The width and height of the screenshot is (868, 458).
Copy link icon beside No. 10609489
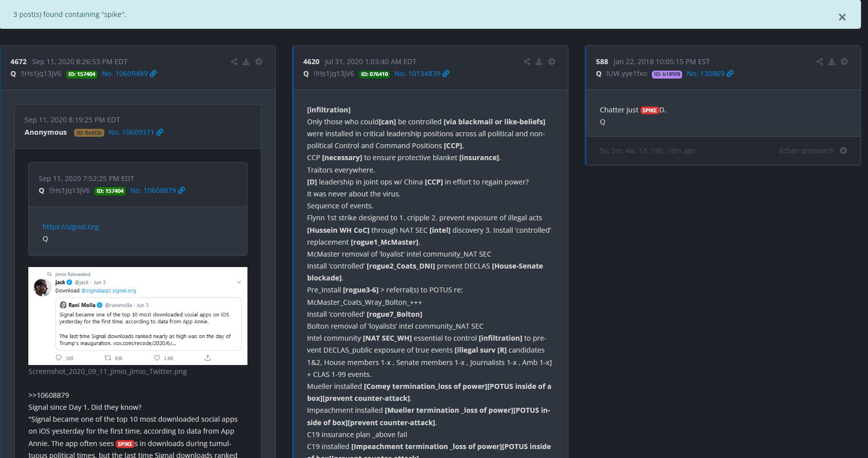tap(153, 74)
